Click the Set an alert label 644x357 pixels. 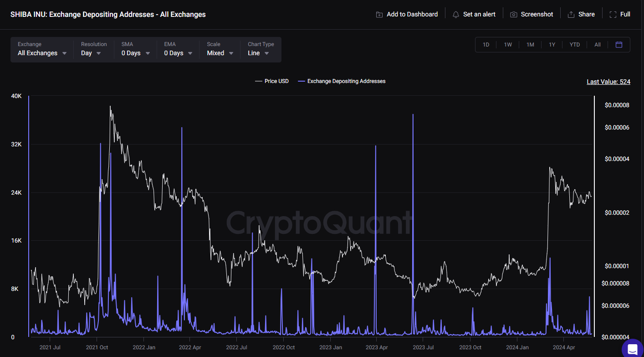[x=479, y=15]
